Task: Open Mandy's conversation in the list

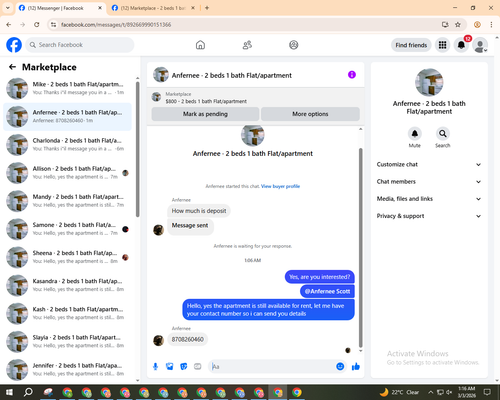Action: (67, 201)
